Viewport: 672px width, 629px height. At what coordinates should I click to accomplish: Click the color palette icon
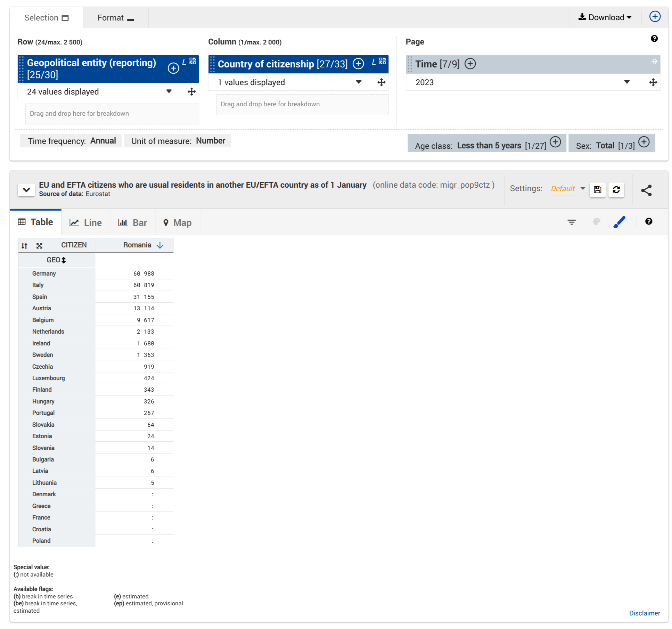596,222
